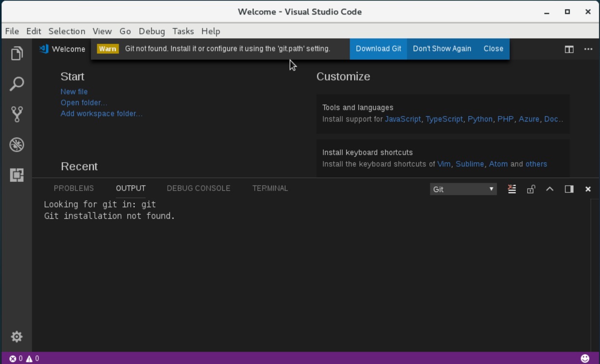The image size is (600, 364).
Task: Open the Help menu
Action: (211, 31)
